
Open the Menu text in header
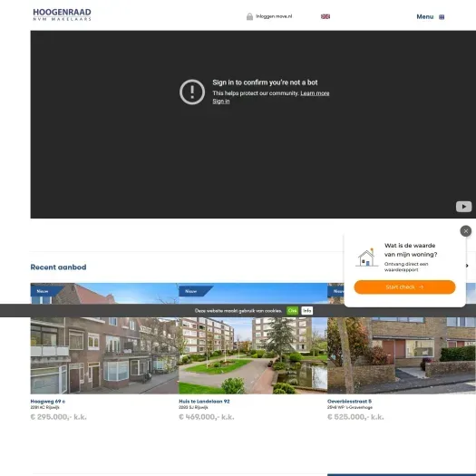[424, 16]
